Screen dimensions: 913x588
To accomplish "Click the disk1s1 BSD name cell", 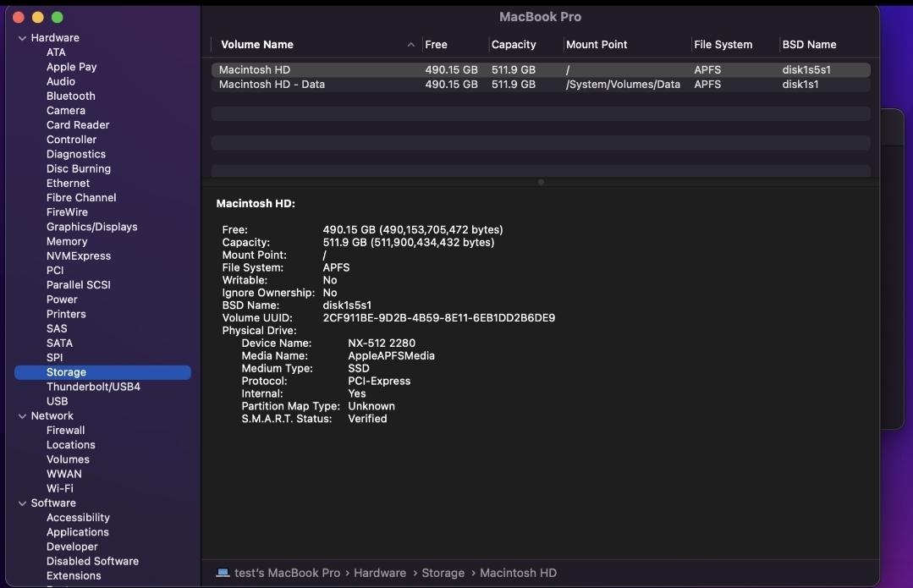I will (800, 85).
